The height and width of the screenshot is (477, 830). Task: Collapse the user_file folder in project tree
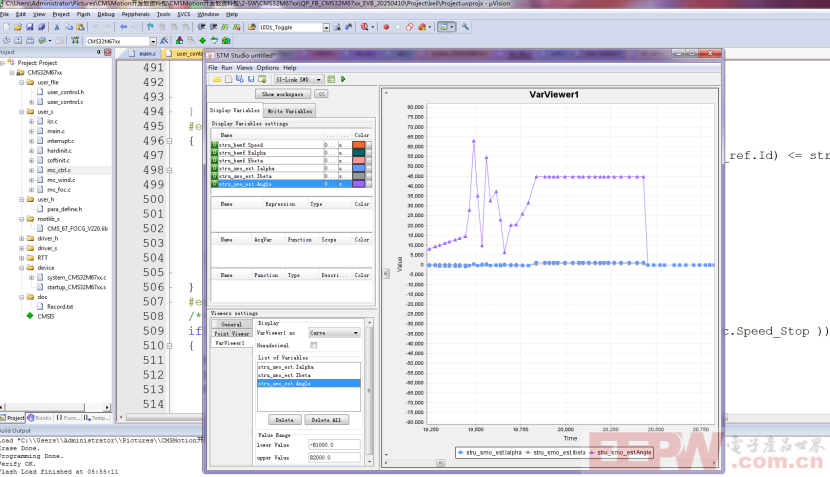[22, 83]
